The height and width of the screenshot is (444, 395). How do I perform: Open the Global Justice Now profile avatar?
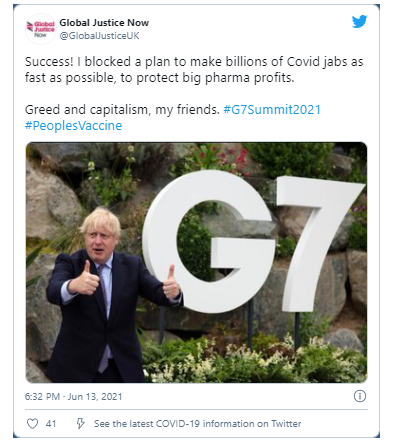(x=41, y=29)
